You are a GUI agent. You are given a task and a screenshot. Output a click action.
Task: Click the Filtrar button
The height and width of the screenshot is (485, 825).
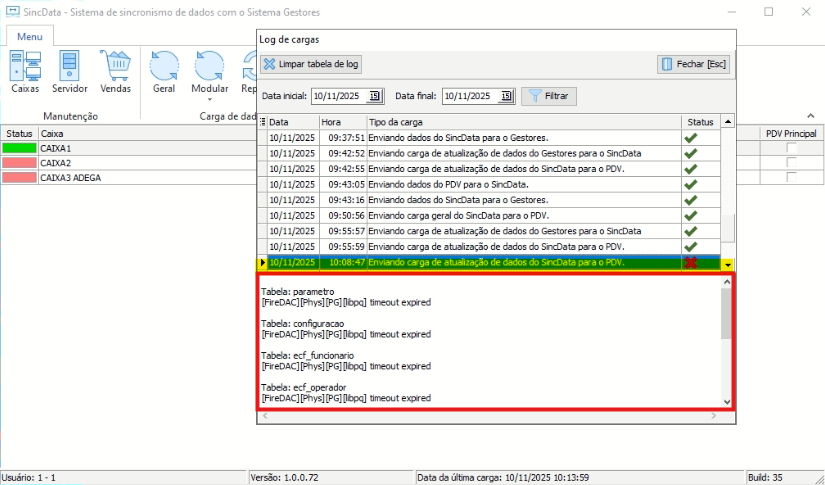[549, 96]
